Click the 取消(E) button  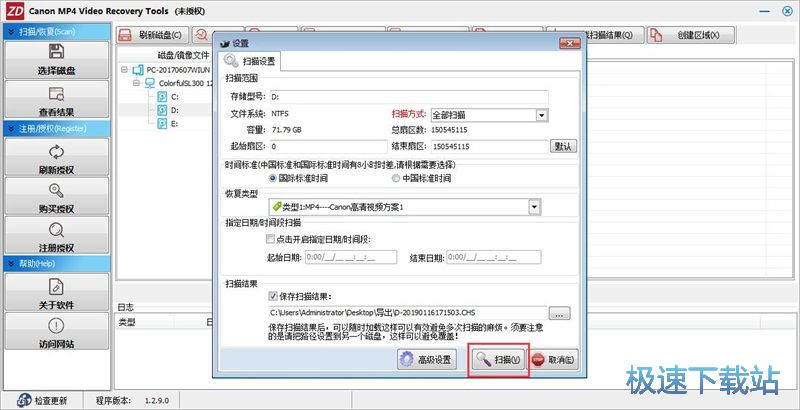pyautogui.click(x=555, y=360)
